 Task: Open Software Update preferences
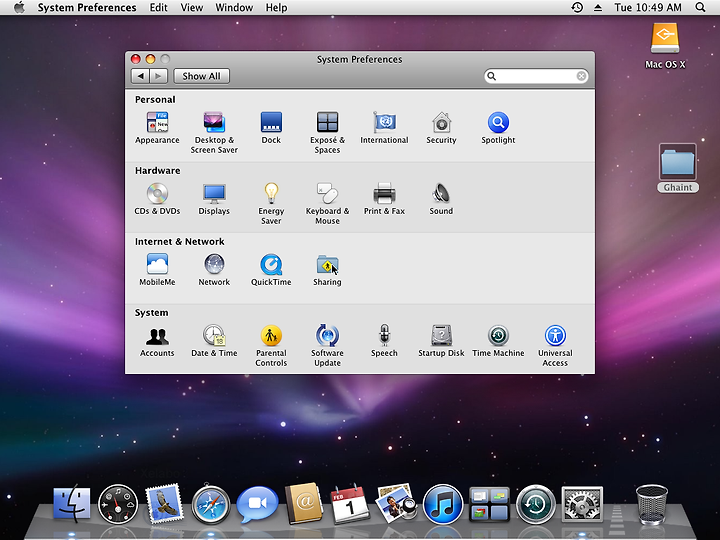point(327,345)
